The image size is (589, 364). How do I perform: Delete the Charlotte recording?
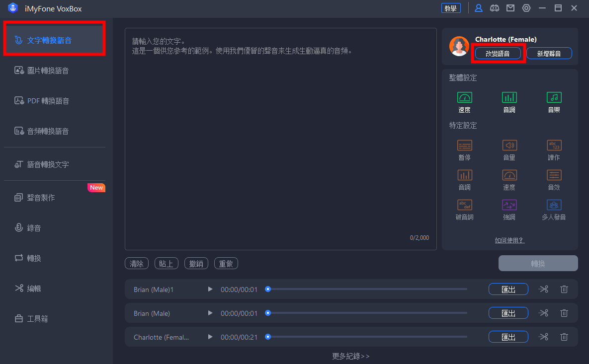pyautogui.click(x=564, y=337)
